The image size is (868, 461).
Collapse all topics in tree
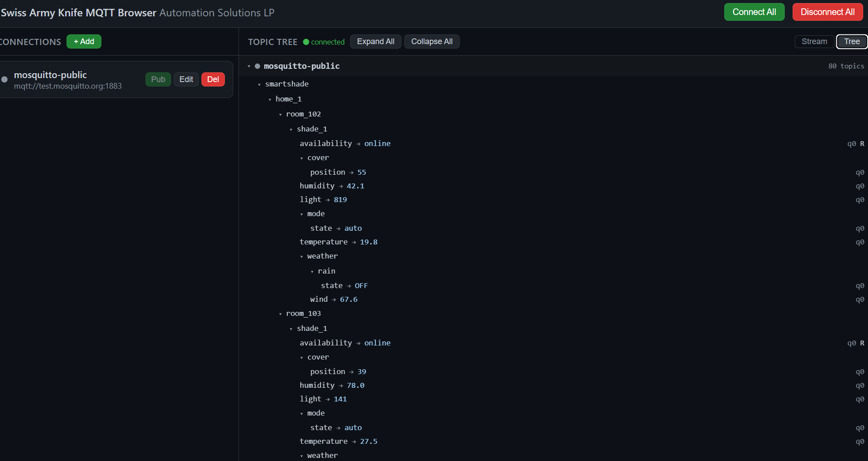432,41
